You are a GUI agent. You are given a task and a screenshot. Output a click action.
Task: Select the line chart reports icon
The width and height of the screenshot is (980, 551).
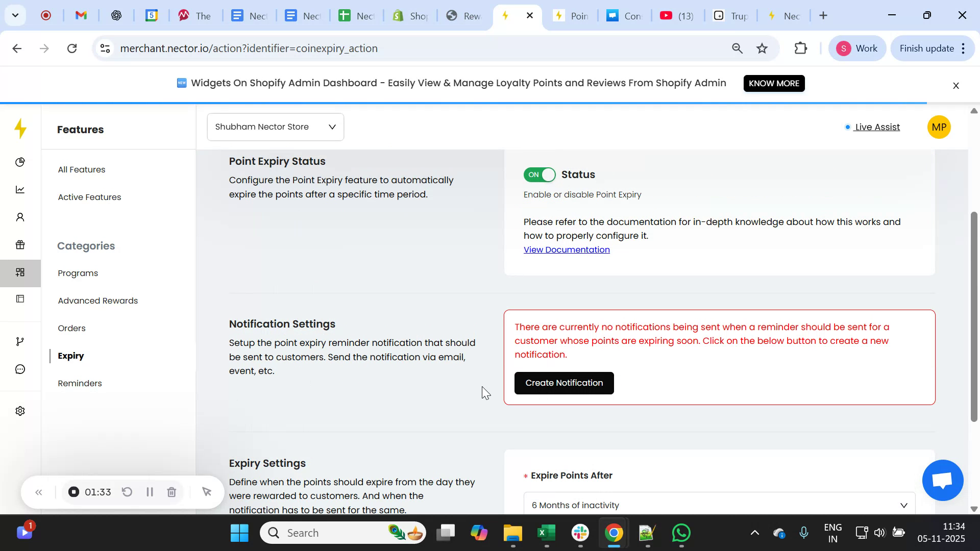(20, 189)
